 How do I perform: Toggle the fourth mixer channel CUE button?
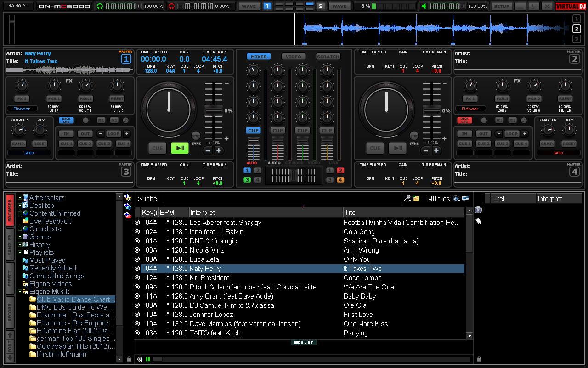coord(327,131)
